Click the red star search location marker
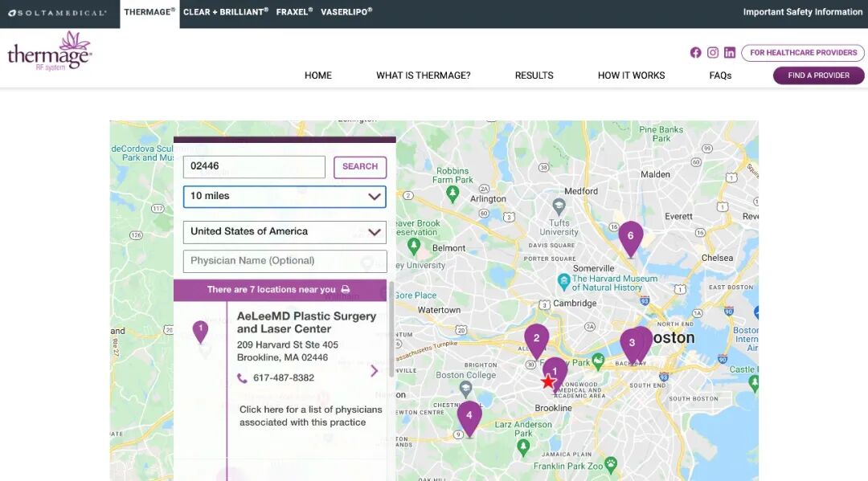 tap(548, 381)
